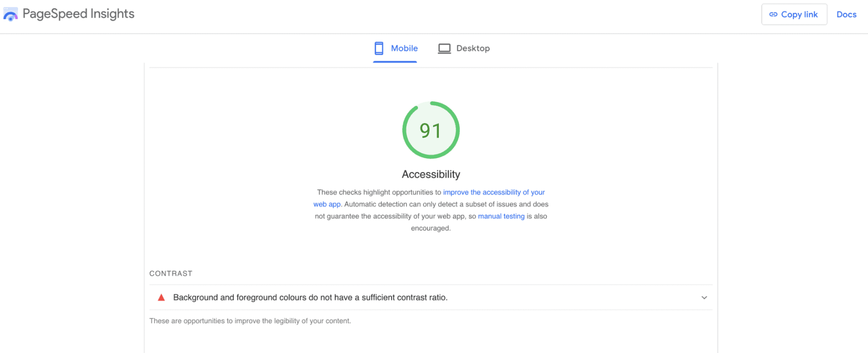The width and height of the screenshot is (868, 353).
Task: Click the 91 accessibility score gauge
Action: pos(431,130)
